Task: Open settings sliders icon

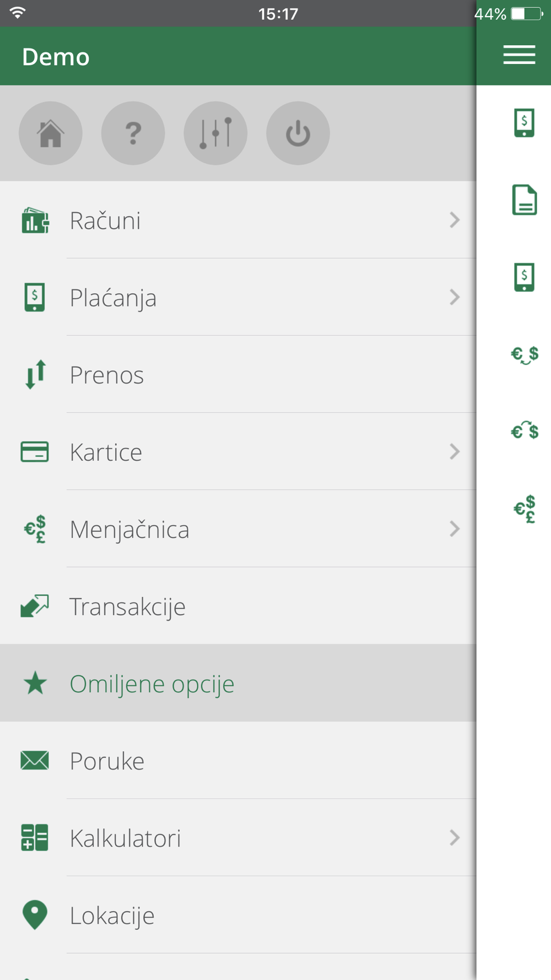Action: (x=215, y=133)
